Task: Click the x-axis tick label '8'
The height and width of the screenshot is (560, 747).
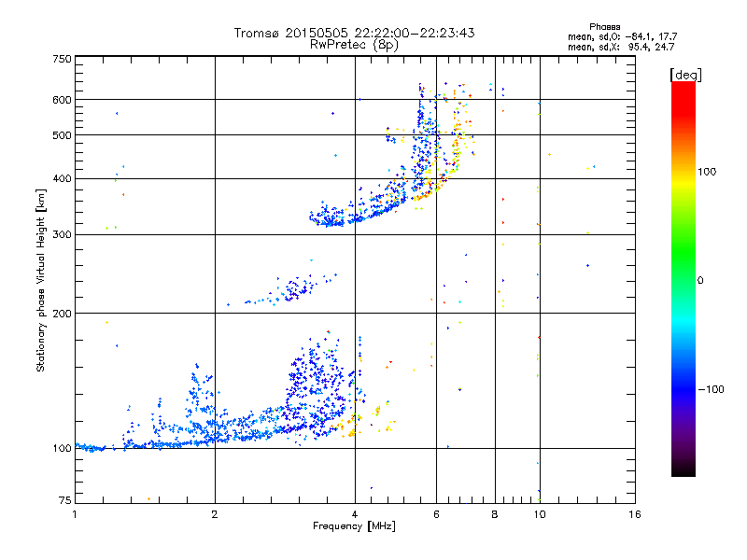Action: click(495, 514)
